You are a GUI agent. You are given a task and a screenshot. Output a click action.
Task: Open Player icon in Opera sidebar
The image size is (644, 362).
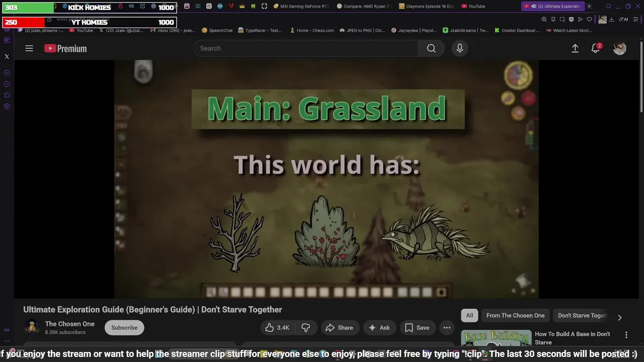click(7, 73)
